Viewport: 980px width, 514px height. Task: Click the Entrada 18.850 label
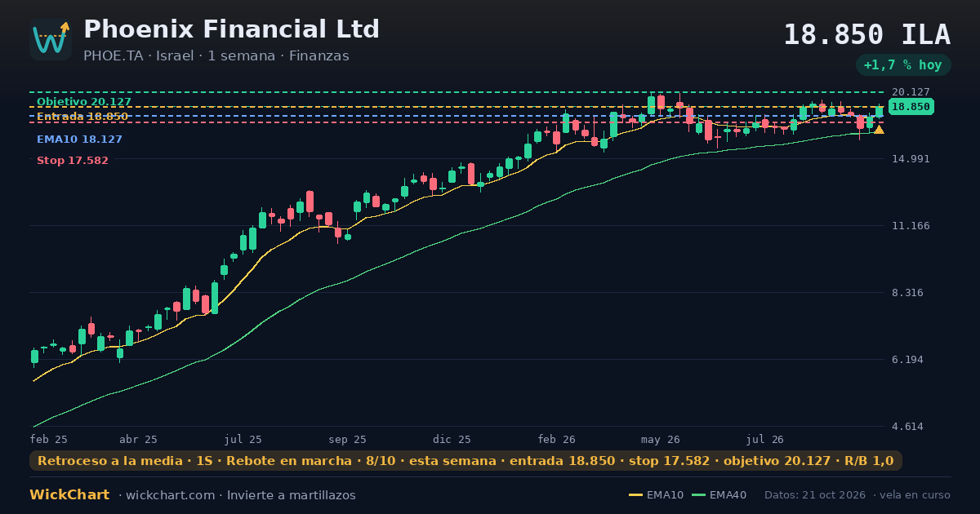click(x=82, y=117)
